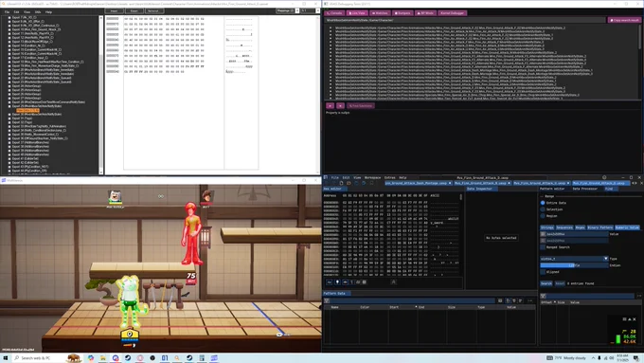Open Utils menu in the UAsset editor window
Screen dimensions: 644x363
click(38, 12)
